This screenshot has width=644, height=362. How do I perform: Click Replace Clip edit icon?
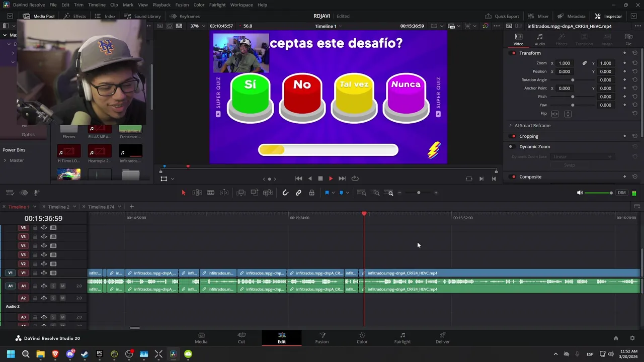[268, 193]
